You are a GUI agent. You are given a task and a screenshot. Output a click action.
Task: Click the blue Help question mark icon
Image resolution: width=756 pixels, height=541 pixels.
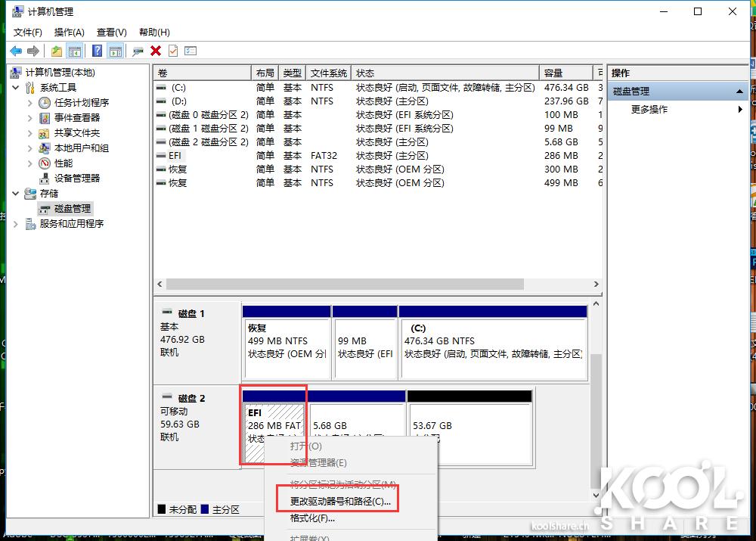[96, 51]
